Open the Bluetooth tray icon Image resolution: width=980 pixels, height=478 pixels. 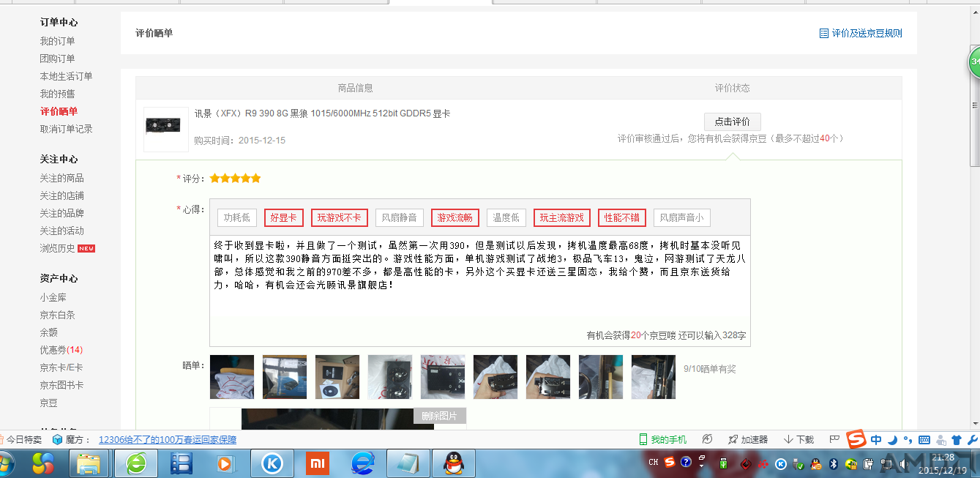tap(833, 463)
